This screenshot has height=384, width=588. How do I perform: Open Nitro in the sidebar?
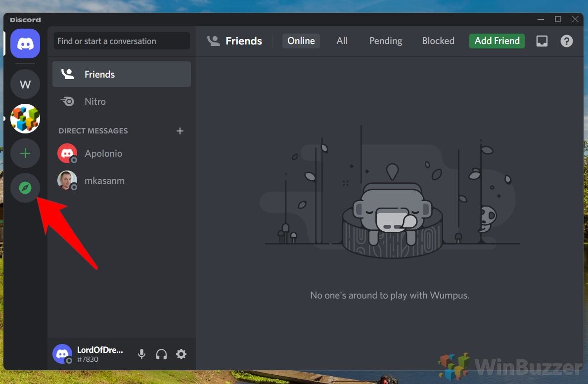pos(122,101)
